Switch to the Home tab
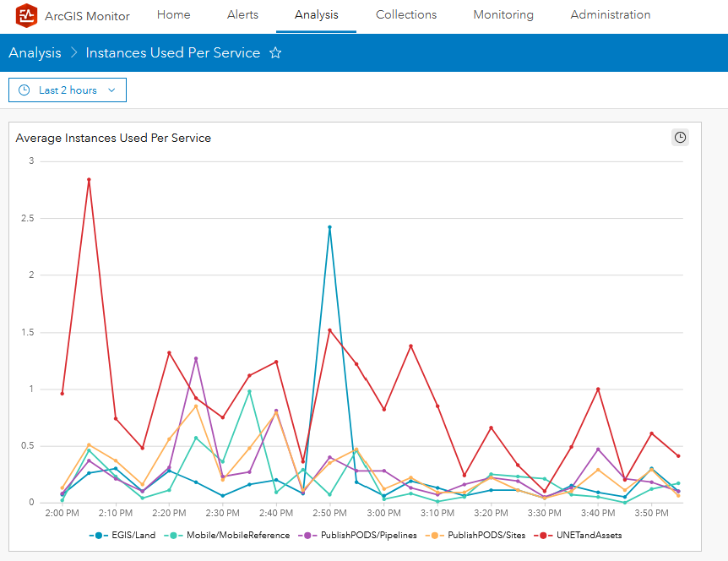 [x=173, y=14]
